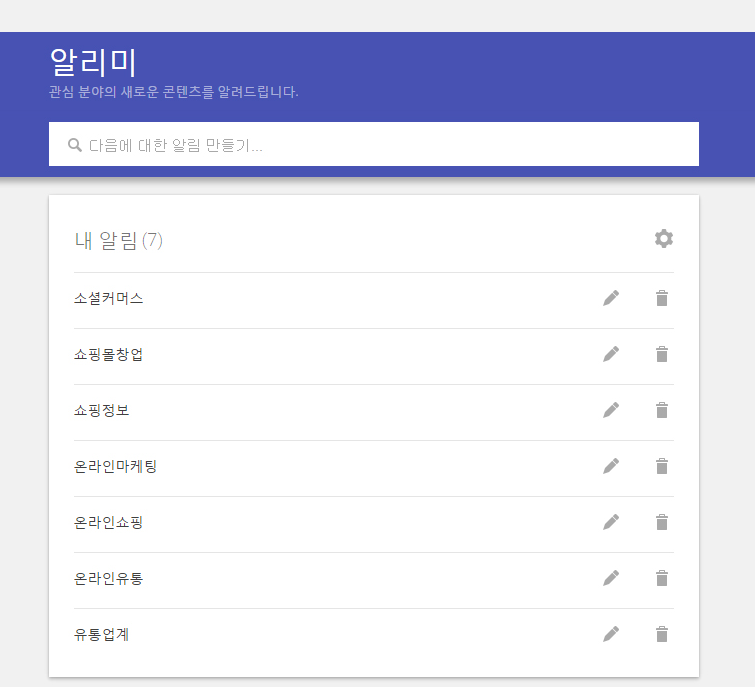Focus the create alert search field
The width and height of the screenshot is (755, 691).
pyautogui.click(x=380, y=145)
